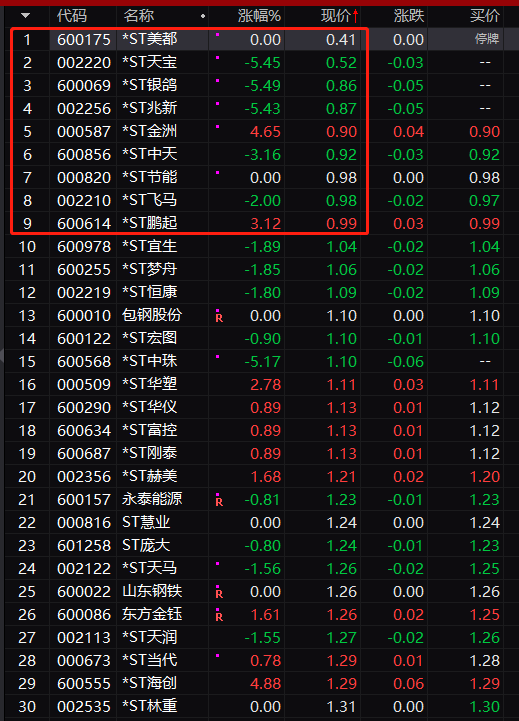Viewport: 519px width, 721px height.
Task: Sort by 名称 column header
Action: click(138, 16)
